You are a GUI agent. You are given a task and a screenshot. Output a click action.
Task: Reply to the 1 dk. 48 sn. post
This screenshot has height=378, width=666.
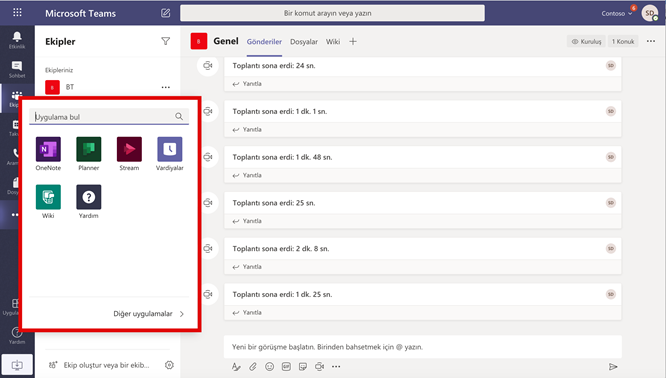[247, 175]
